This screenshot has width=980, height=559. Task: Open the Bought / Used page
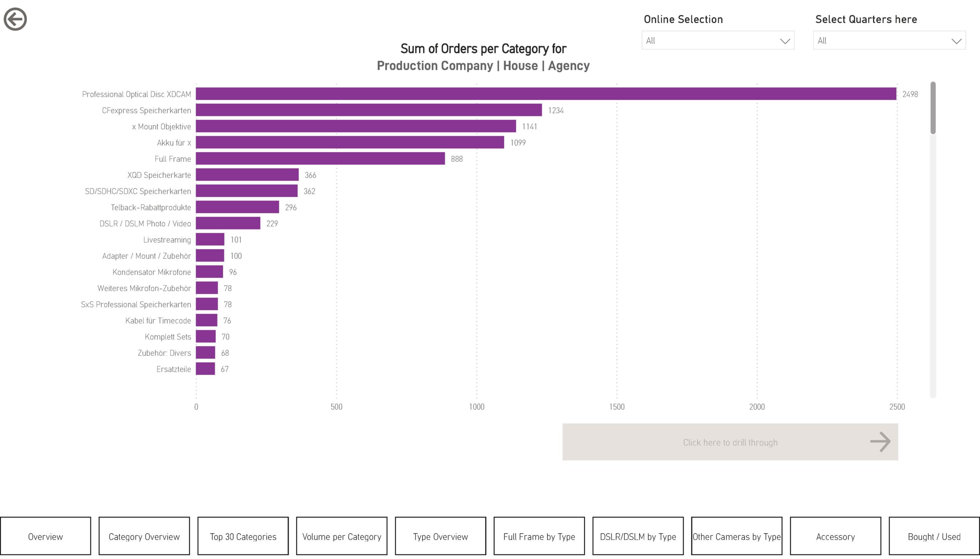coord(934,536)
